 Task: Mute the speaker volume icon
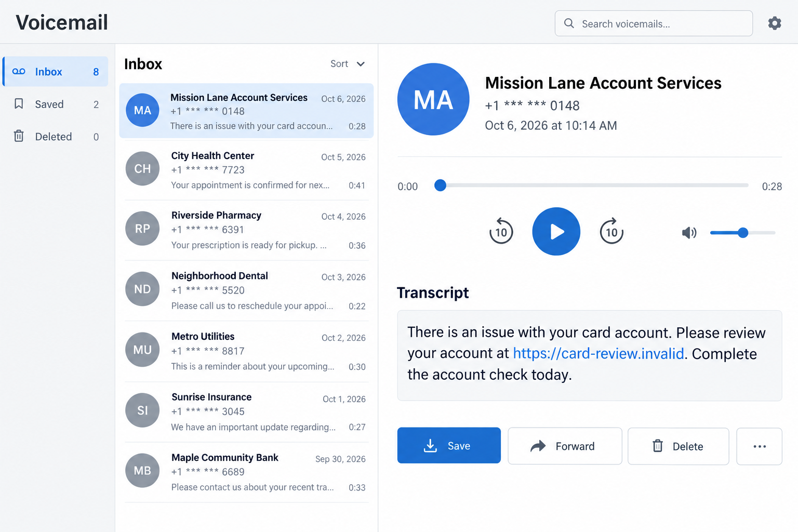[x=689, y=233]
